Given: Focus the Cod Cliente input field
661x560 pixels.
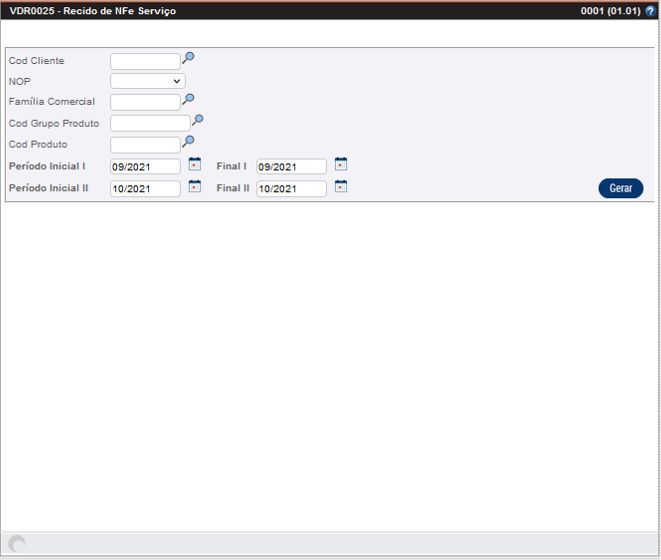Looking at the screenshot, I should [x=145, y=61].
